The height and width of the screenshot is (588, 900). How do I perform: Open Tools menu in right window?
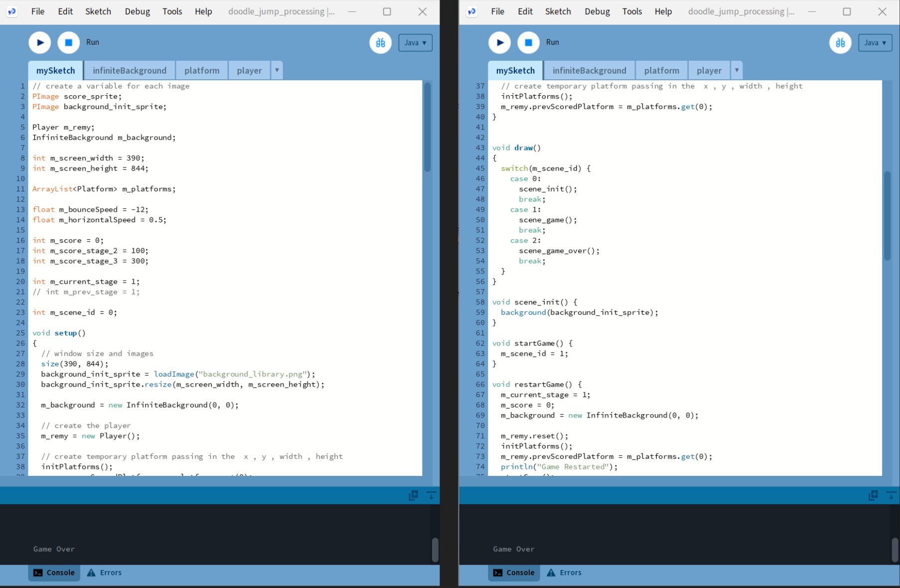(x=632, y=11)
